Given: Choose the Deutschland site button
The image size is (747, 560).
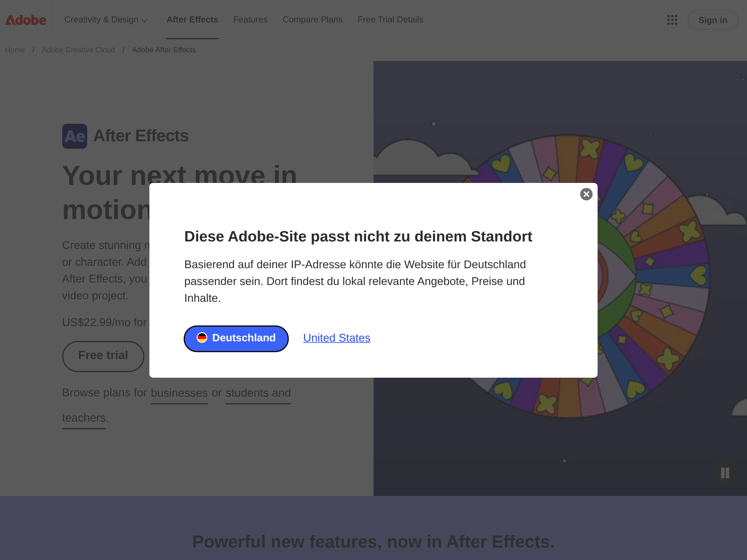Looking at the screenshot, I should pos(236,338).
